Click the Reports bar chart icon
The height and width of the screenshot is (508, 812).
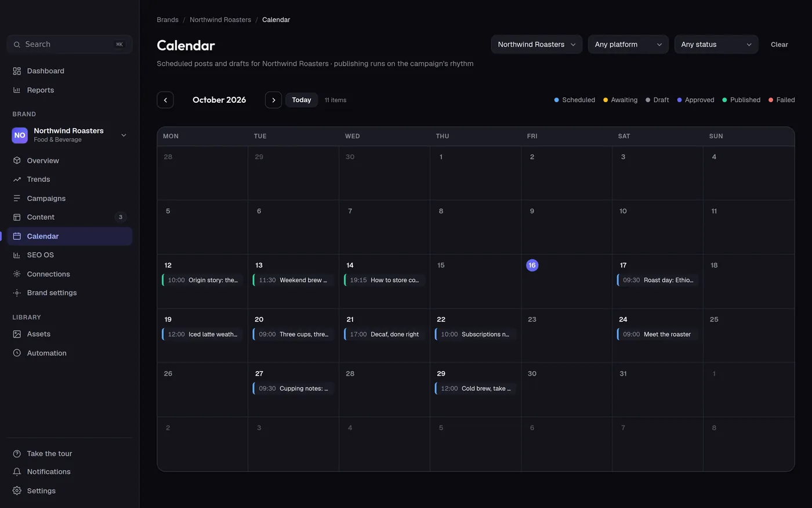17,90
